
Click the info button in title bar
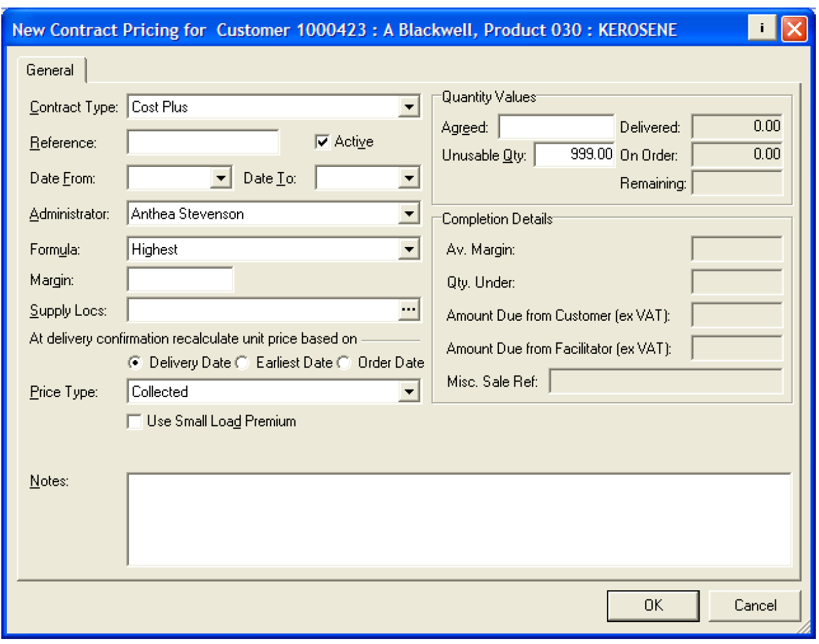coord(761,28)
